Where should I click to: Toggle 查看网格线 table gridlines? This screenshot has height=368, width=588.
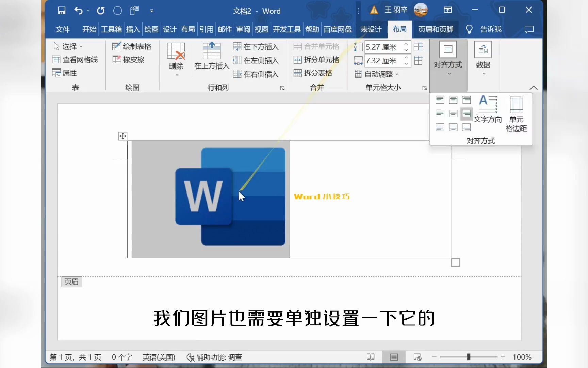tap(75, 60)
